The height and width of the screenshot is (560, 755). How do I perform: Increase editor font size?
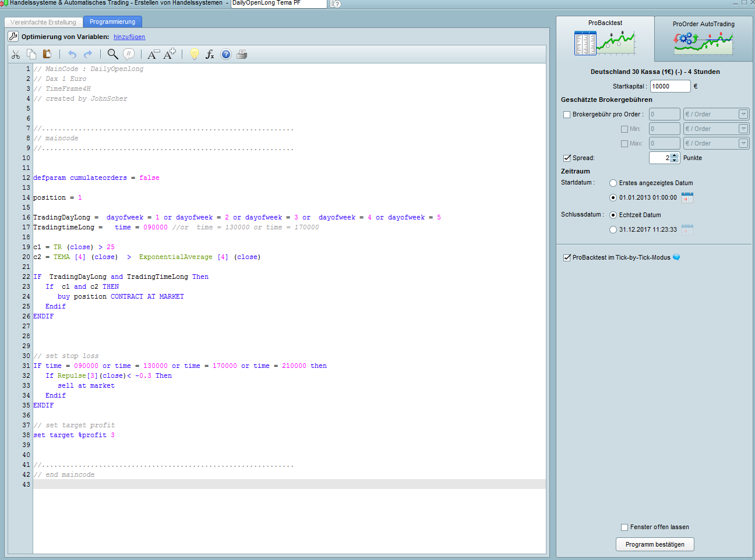coord(170,54)
